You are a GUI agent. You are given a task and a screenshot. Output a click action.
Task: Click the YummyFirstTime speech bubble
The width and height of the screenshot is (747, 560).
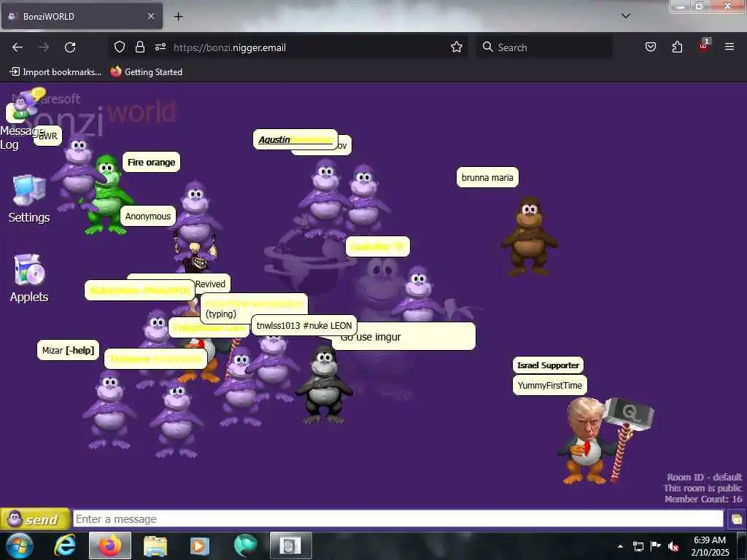pos(550,385)
